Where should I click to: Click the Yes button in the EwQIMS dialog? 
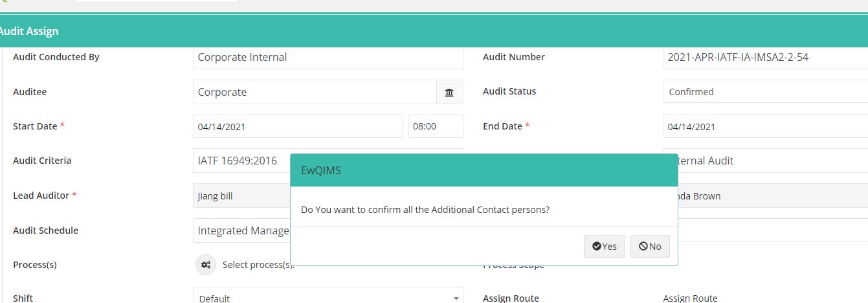click(605, 246)
